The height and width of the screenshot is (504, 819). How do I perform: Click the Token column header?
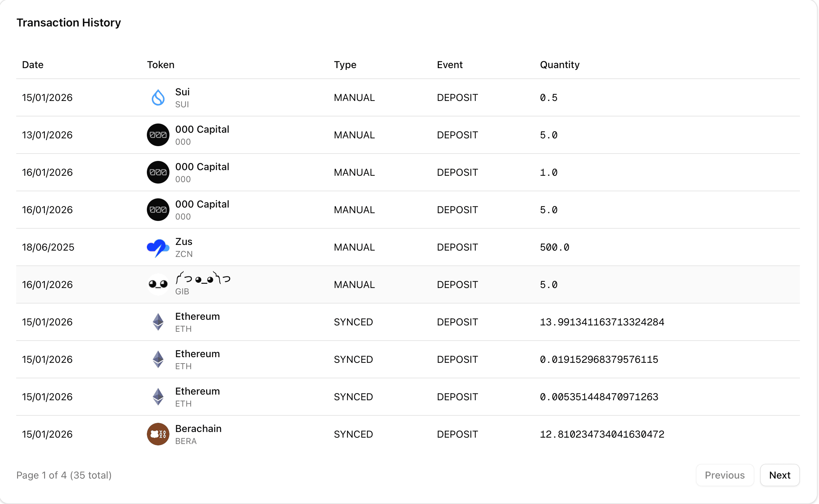[x=161, y=65]
